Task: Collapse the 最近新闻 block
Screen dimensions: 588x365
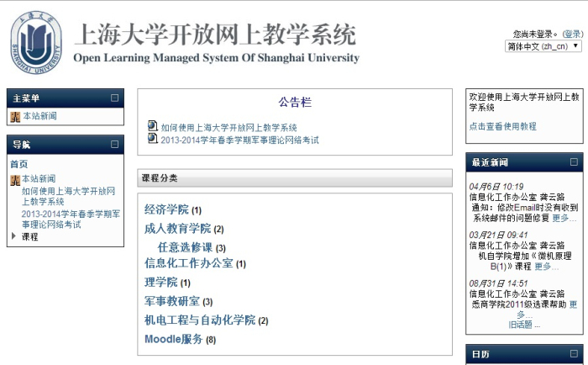Action: pos(574,161)
